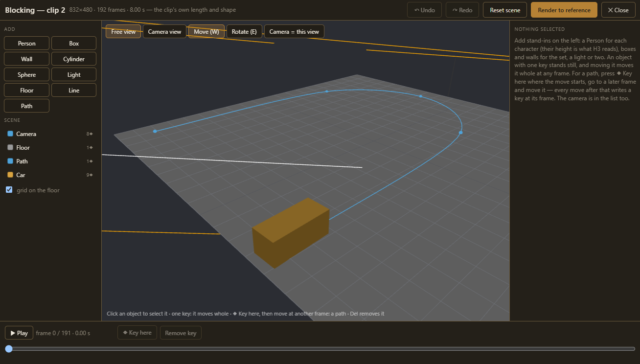Select the Car row in scene list
This screenshot has height=364, width=640.
tap(50, 175)
